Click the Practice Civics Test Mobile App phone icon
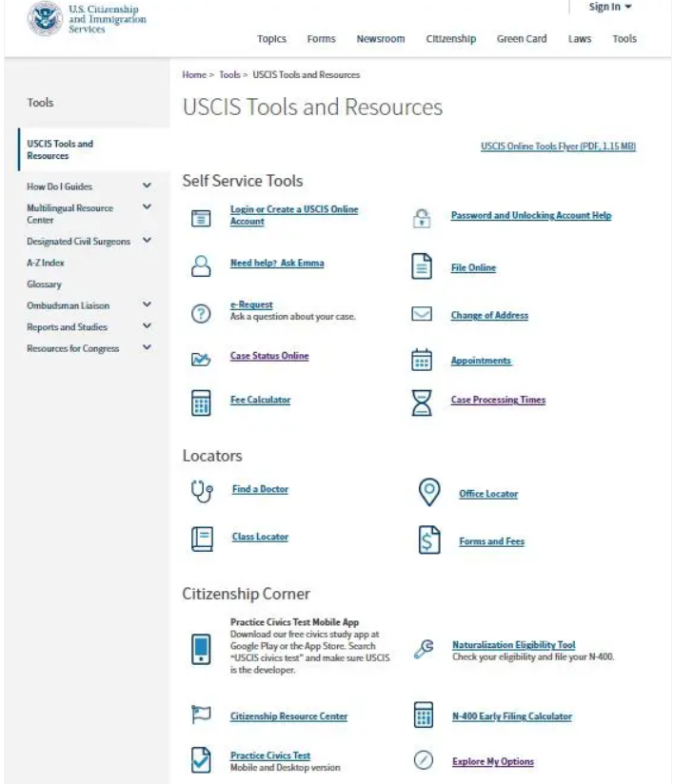 tap(201, 649)
